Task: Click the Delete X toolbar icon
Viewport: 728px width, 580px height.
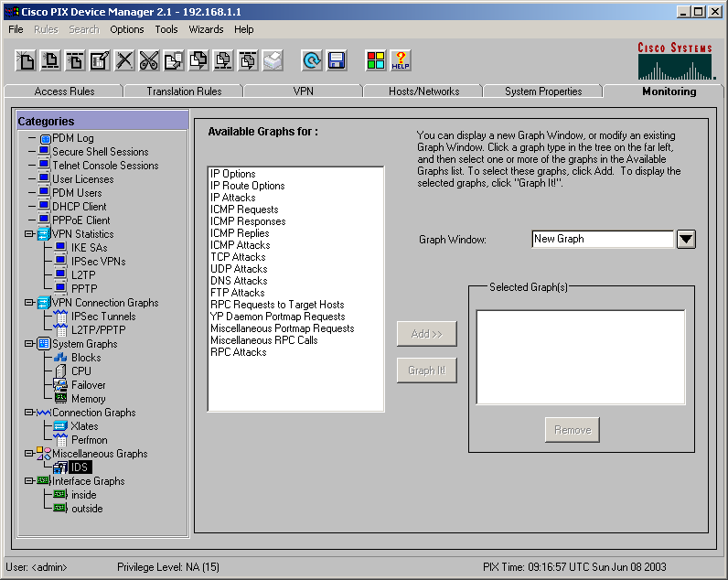Action: click(x=124, y=60)
